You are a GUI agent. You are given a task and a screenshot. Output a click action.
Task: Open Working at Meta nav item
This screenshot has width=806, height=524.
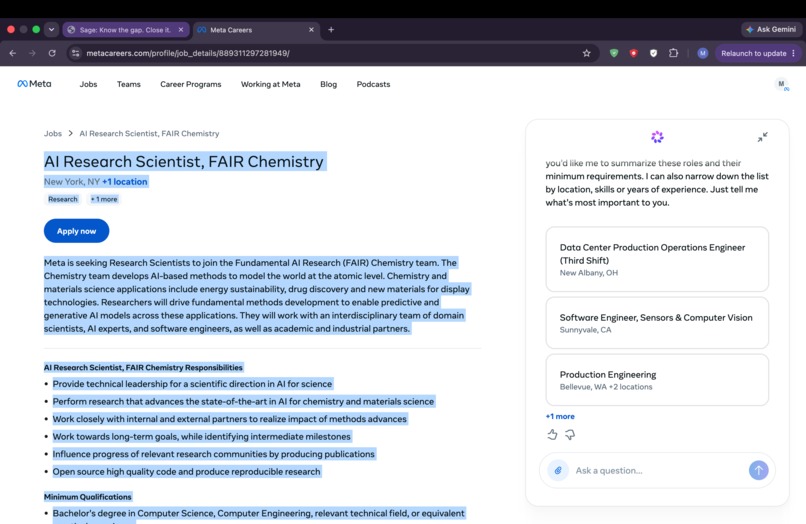pyautogui.click(x=270, y=84)
